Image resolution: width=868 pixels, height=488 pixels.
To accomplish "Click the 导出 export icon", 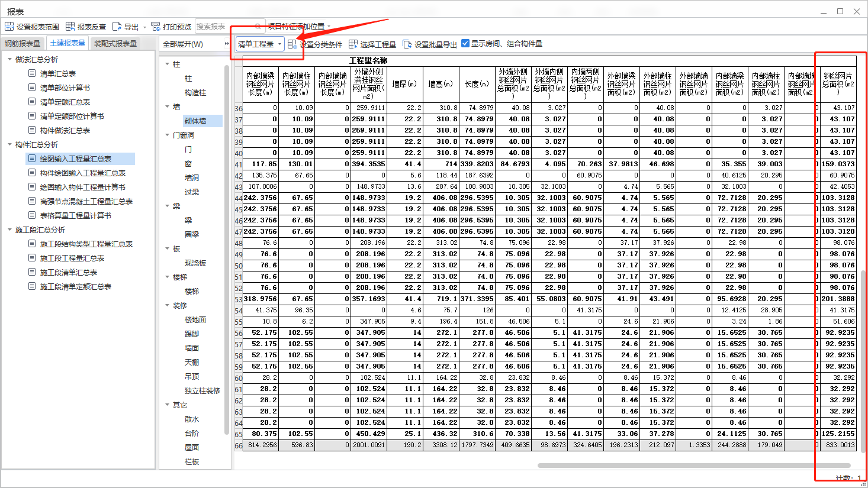I will [x=117, y=27].
